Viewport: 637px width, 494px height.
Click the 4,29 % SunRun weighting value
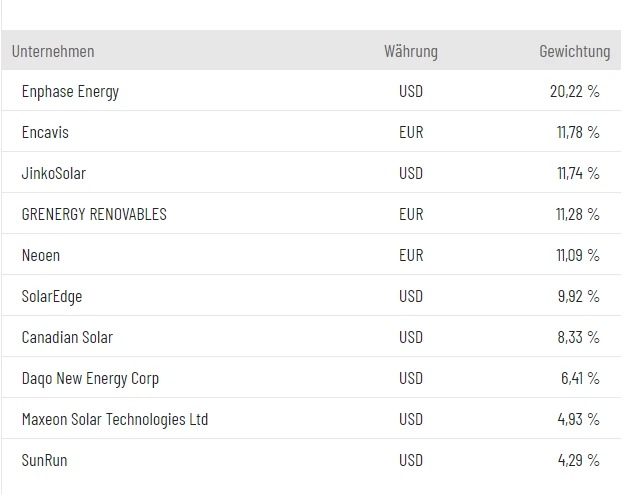click(x=578, y=460)
